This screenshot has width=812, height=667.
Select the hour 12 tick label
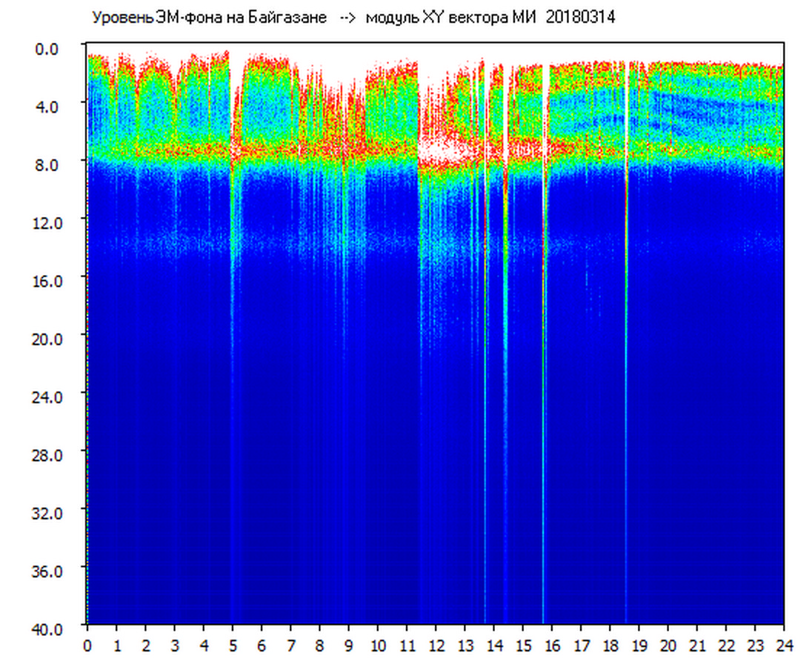coord(436,646)
